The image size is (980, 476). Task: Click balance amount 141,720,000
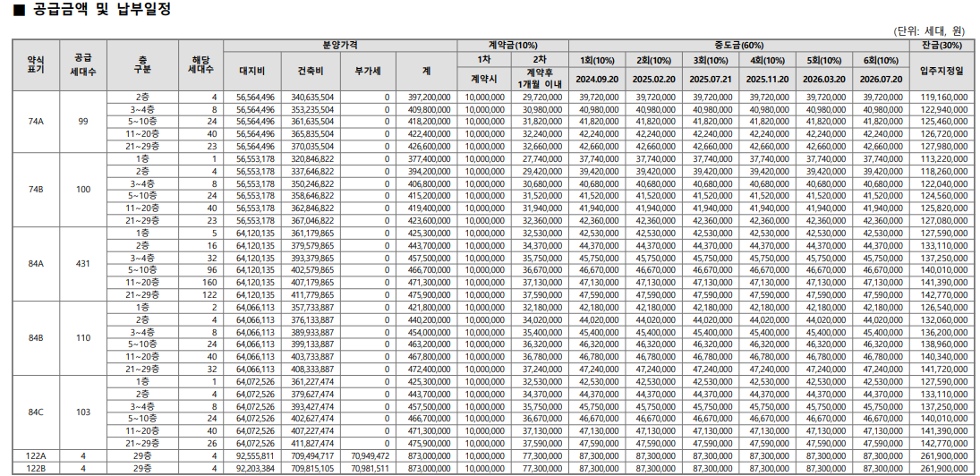[946, 370]
